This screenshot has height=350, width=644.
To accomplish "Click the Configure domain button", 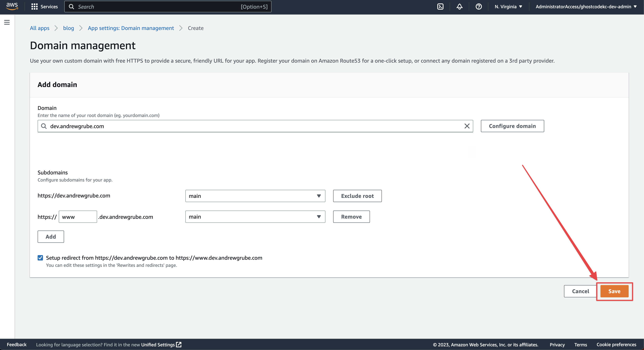I will point(512,126).
